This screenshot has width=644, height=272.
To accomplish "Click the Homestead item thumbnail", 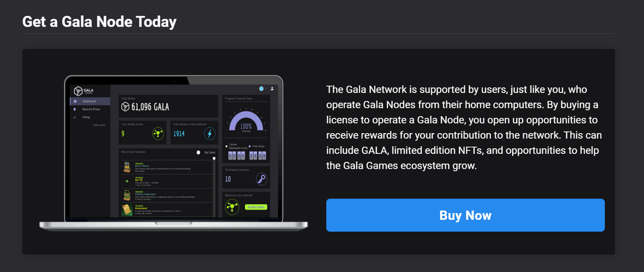I will click(x=127, y=209).
